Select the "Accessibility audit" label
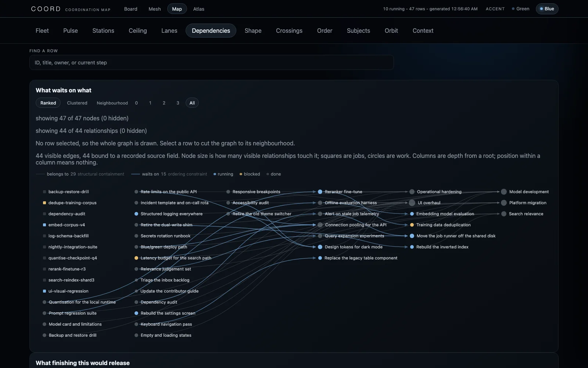The image size is (588, 368). 251,203
